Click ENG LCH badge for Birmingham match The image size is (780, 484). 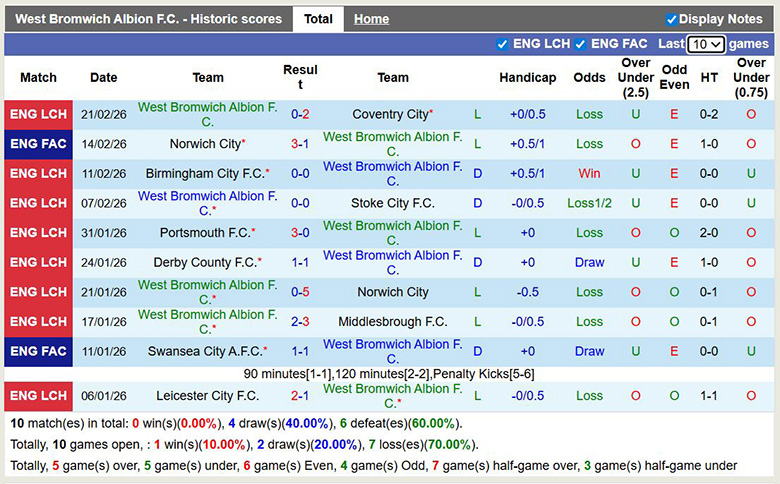pos(38,174)
